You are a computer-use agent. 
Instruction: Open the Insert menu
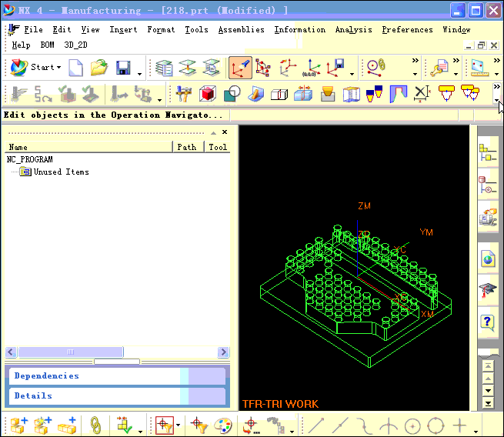[123, 29]
